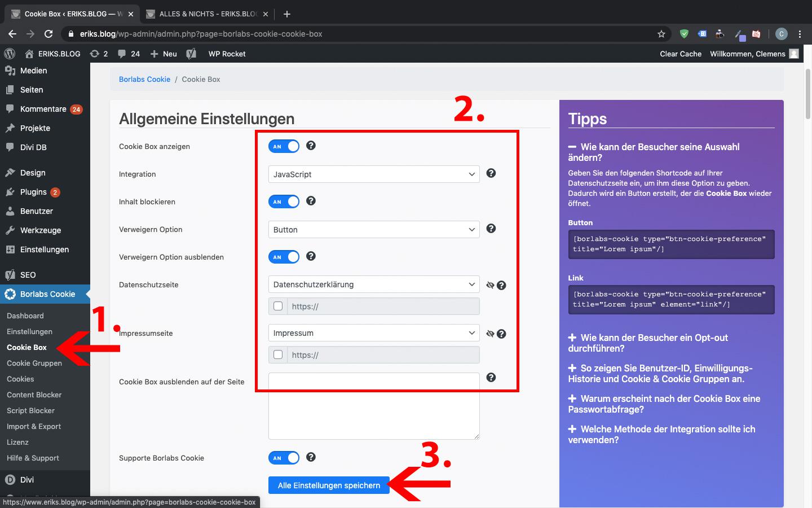812x508 pixels.
Task: Expand tip about Benutzer-ID und Einwilligungs-Historie
Action: [x=660, y=373]
